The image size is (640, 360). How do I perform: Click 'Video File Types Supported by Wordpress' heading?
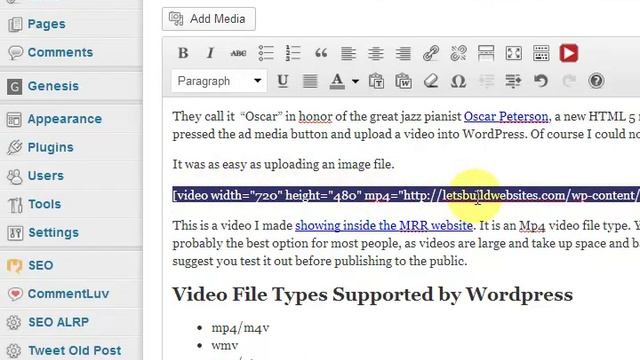(372, 294)
